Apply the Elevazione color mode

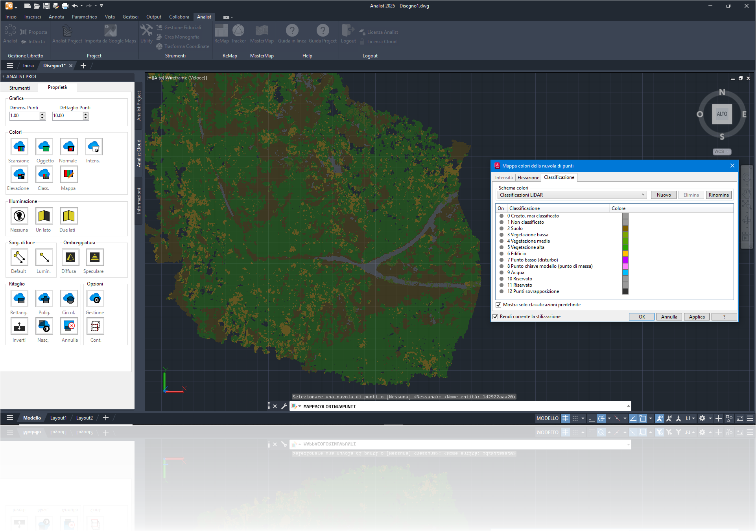[x=19, y=175]
